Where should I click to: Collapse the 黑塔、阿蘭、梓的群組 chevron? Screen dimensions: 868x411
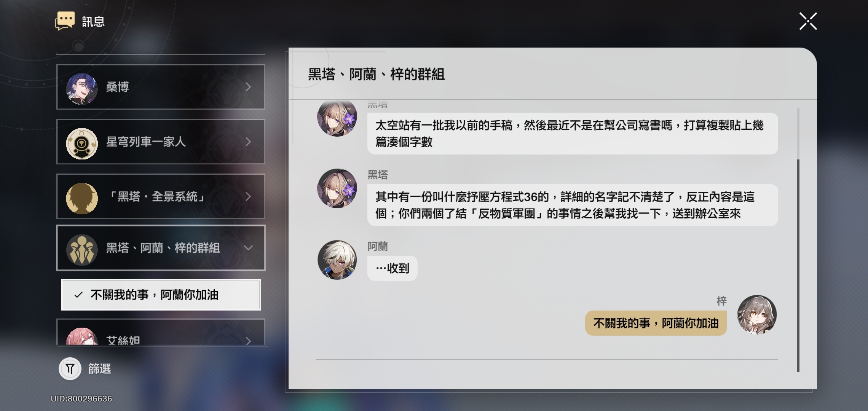click(x=248, y=248)
